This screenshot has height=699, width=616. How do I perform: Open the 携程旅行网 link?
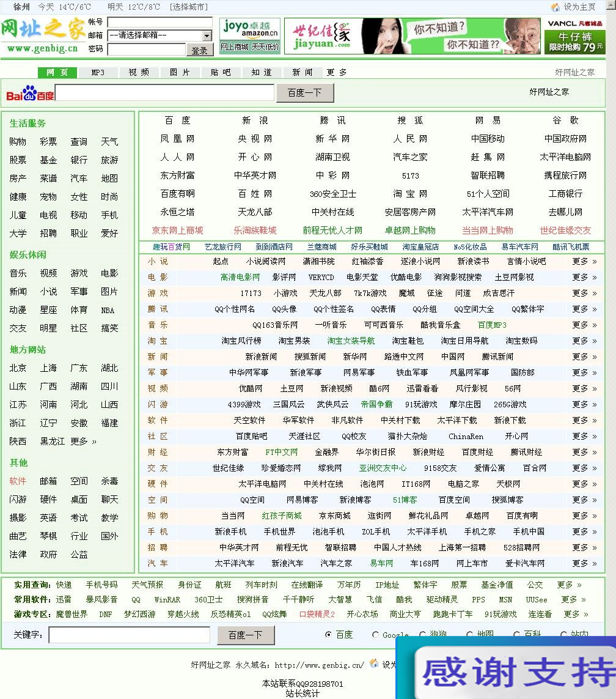pos(565,175)
